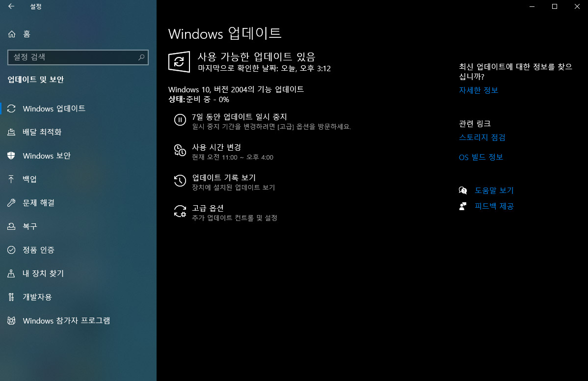Click the clock icon for 사용 시간 변경
The image size is (588, 381).
pyautogui.click(x=180, y=150)
